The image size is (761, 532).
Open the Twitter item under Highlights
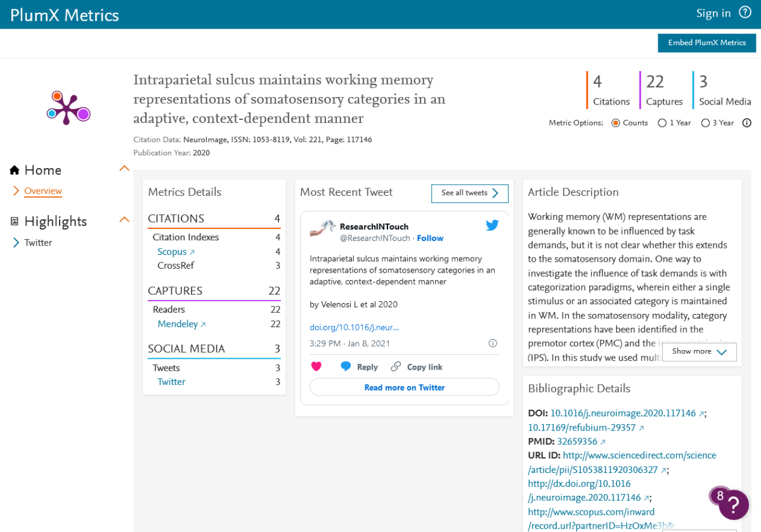(38, 242)
